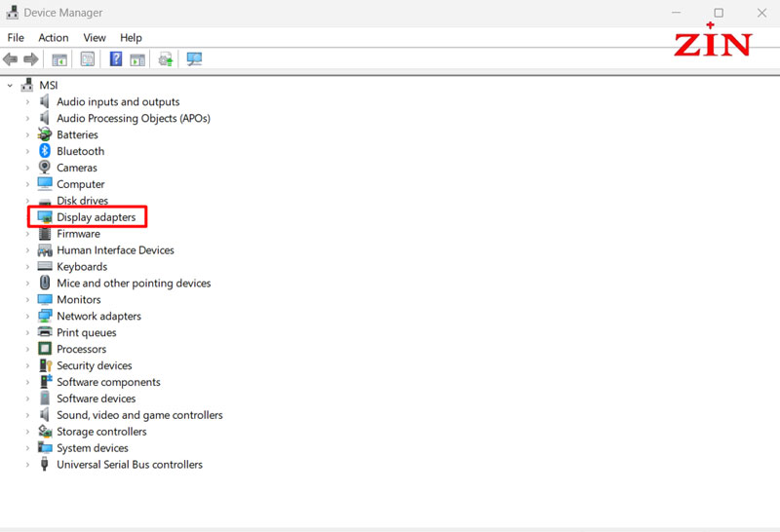Viewport: 780px width, 532px height.
Task: Select the 'Human Interface Devices' label
Action: (x=115, y=250)
